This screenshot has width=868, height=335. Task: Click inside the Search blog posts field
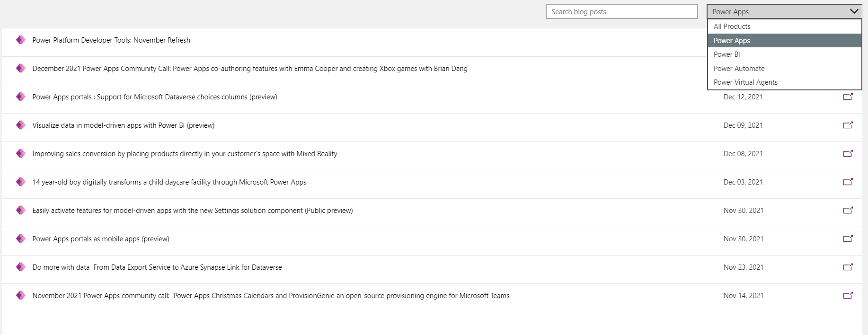pos(621,11)
